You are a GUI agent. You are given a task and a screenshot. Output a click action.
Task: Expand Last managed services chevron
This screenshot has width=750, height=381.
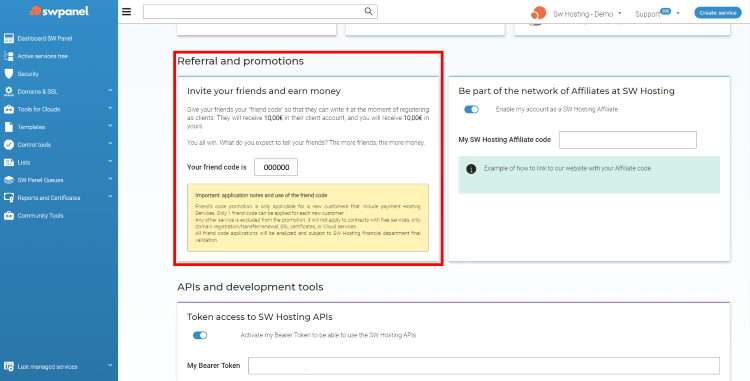pyautogui.click(x=110, y=366)
